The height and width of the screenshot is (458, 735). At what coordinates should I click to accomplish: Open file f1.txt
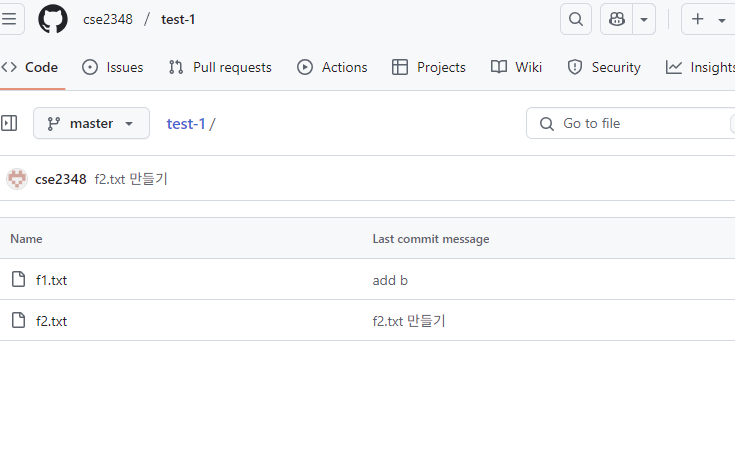click(52, 280)
